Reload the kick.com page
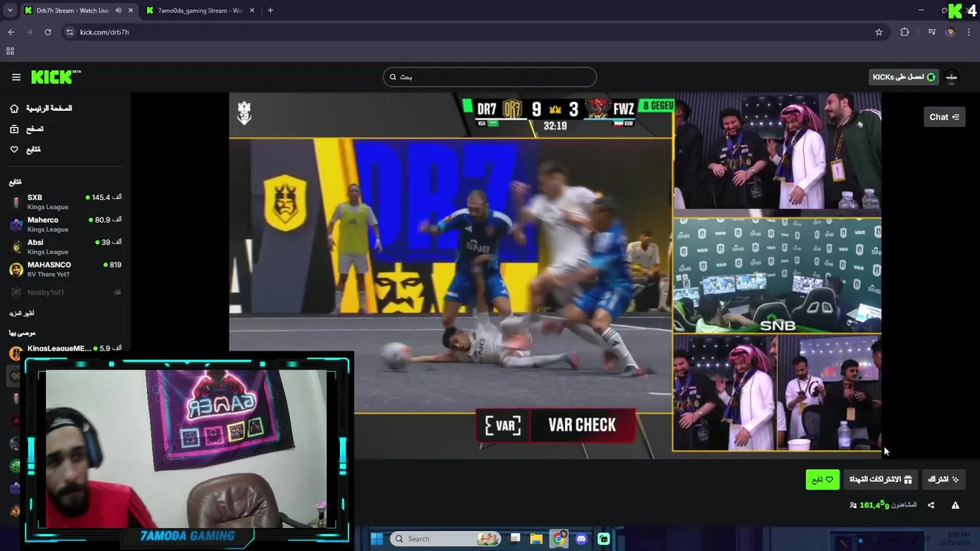 tap(47, 32)
